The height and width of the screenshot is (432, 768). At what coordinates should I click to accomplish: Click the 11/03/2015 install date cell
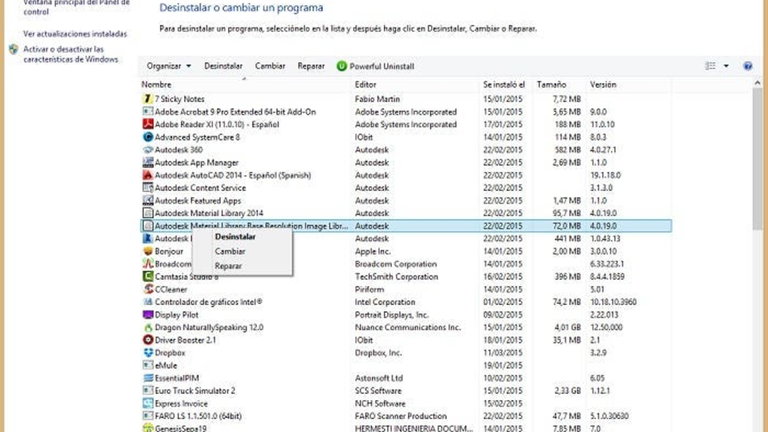503,353
